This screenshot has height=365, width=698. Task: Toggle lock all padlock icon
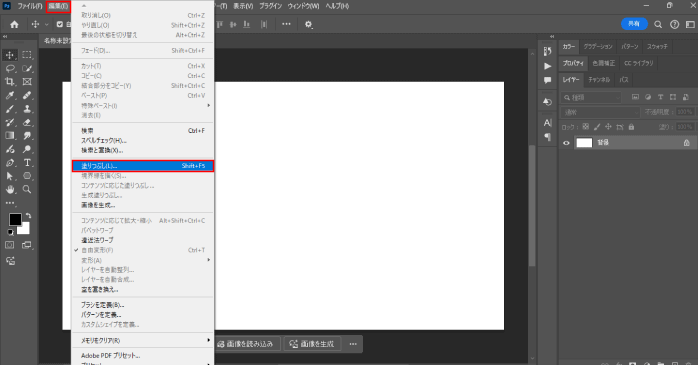coord(631,127)
